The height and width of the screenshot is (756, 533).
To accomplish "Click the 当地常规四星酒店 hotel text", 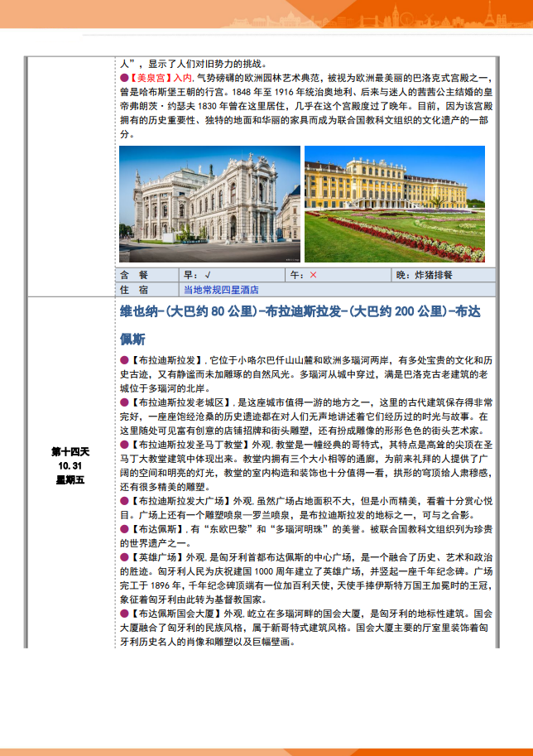I will (x=221, y=290).
